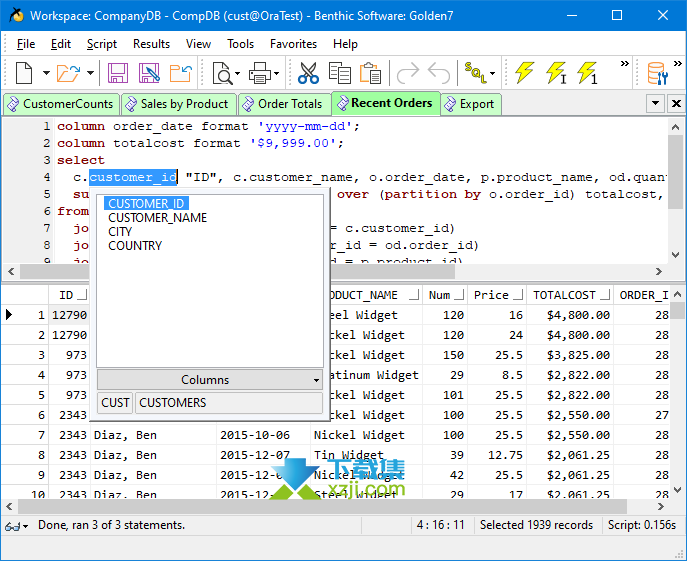Select COUNTRY in the column list
This screenshot has width=687, height=561.
point(135,246)
